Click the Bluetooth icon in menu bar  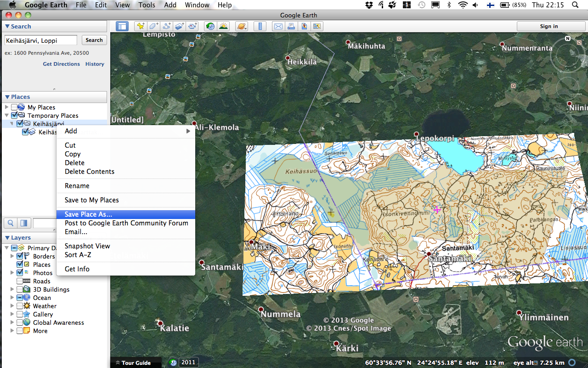(x=449, y=5)
